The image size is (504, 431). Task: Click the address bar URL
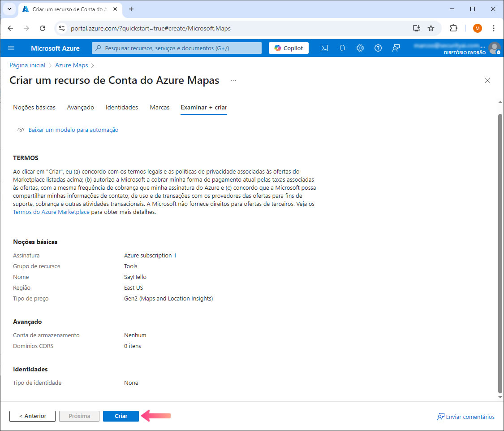(x=151, y=28)
